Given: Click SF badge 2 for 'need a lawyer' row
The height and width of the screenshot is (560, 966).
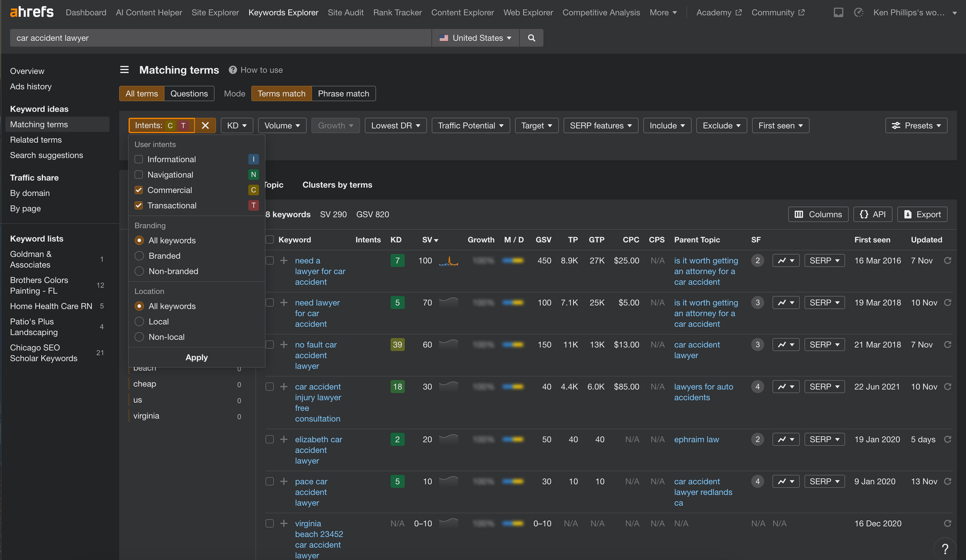Looking at the screenshot, I should point(757,260).
